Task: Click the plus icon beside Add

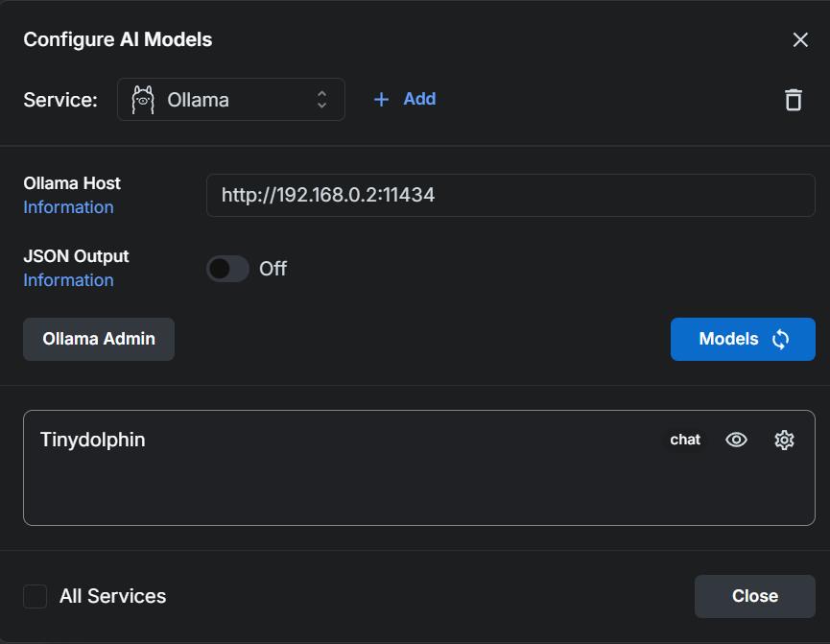Action: tap(381, 100)
